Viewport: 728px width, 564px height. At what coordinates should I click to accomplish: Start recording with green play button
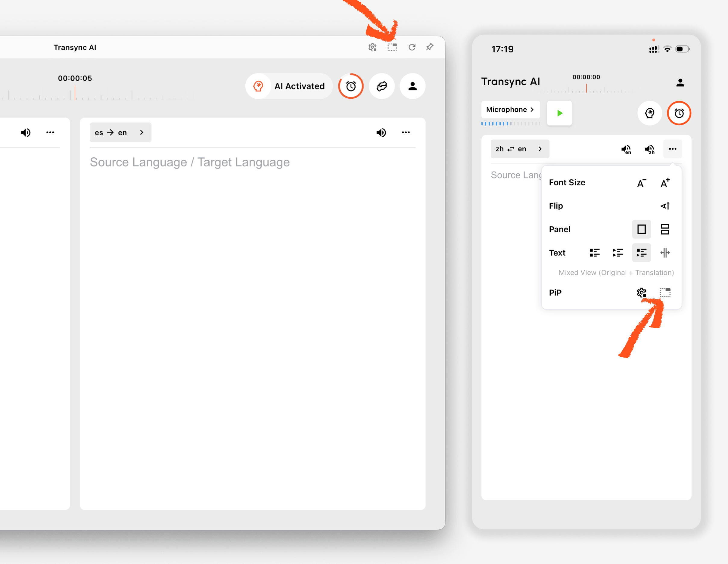560,113
